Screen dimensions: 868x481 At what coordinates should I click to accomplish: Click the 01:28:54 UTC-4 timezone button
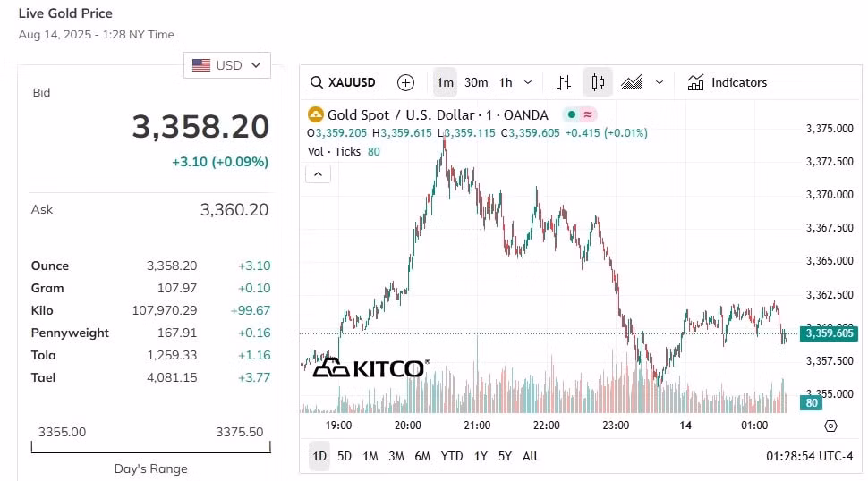point(809,456)
